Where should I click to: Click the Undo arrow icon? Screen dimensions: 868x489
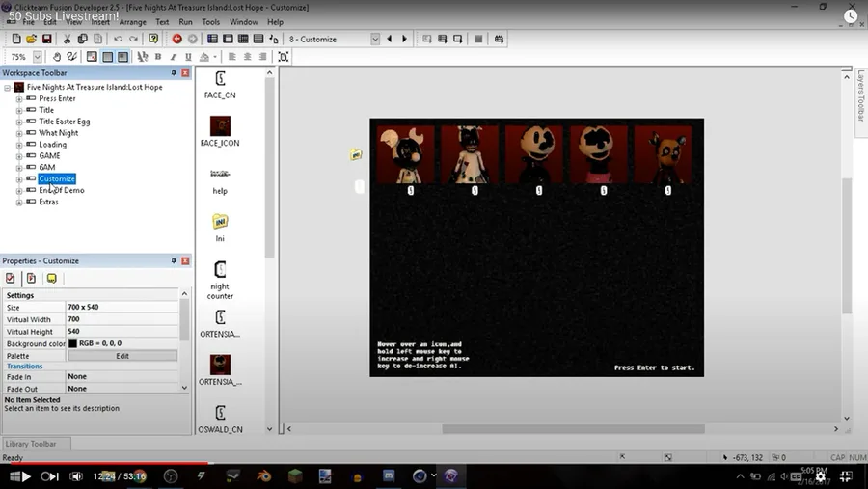[118, 39]
